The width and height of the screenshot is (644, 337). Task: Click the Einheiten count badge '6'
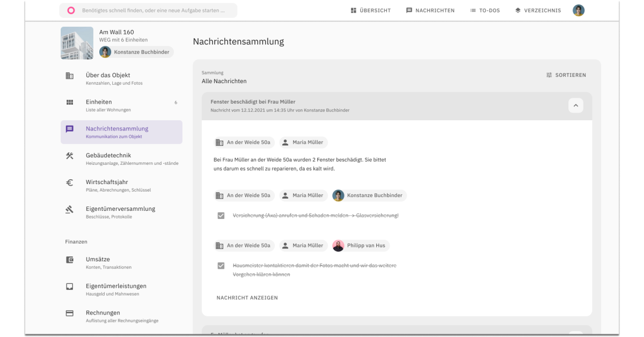click(175, 102)
